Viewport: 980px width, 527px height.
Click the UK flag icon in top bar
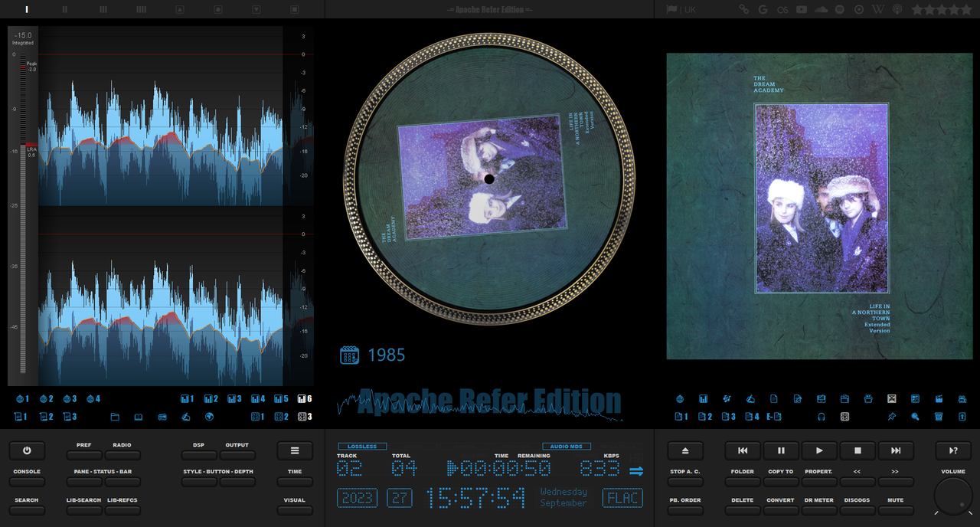tap(671, 9)
